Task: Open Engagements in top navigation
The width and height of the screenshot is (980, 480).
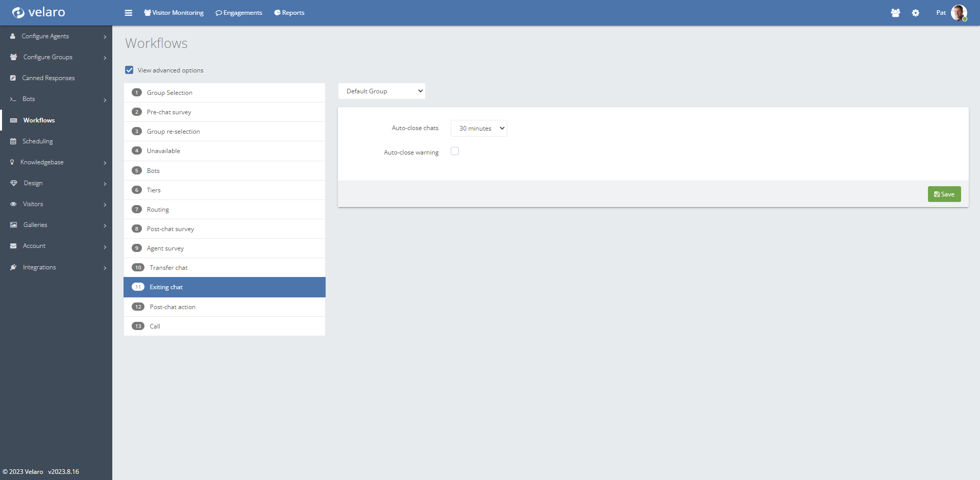Action: pyautogui.click(x=239, y=13)
